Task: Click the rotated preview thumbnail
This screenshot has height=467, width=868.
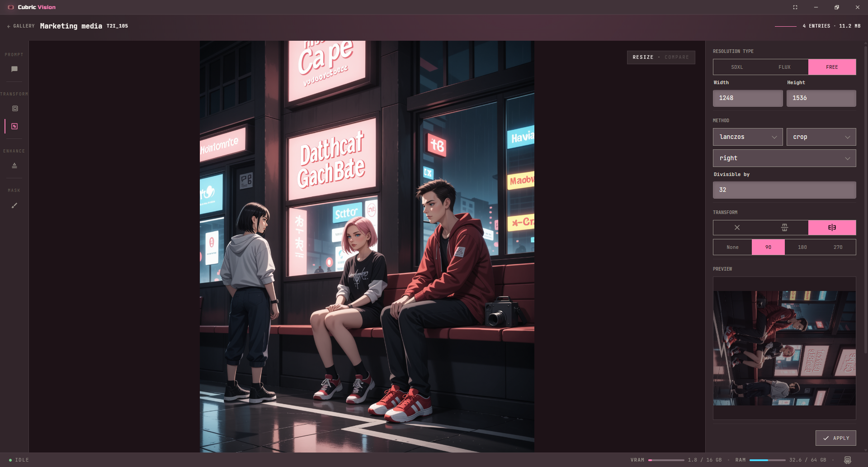Action: tap(784, 348)
